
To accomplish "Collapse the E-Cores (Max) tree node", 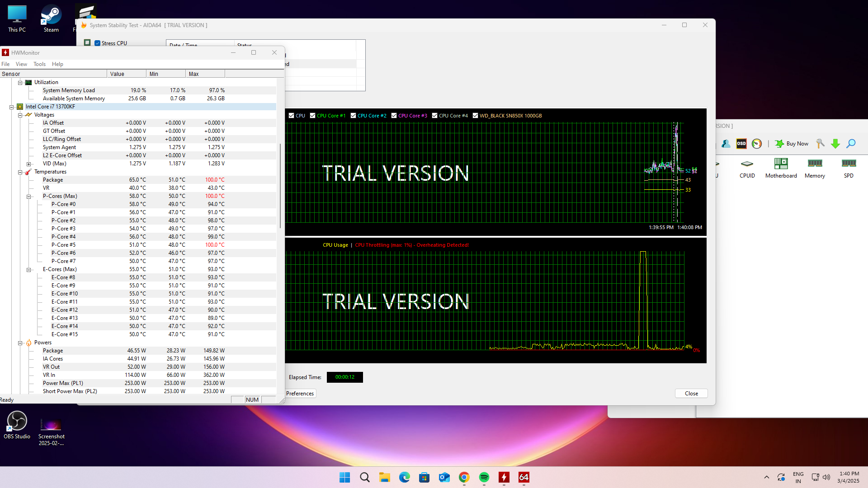I will [x=28, y=270].
